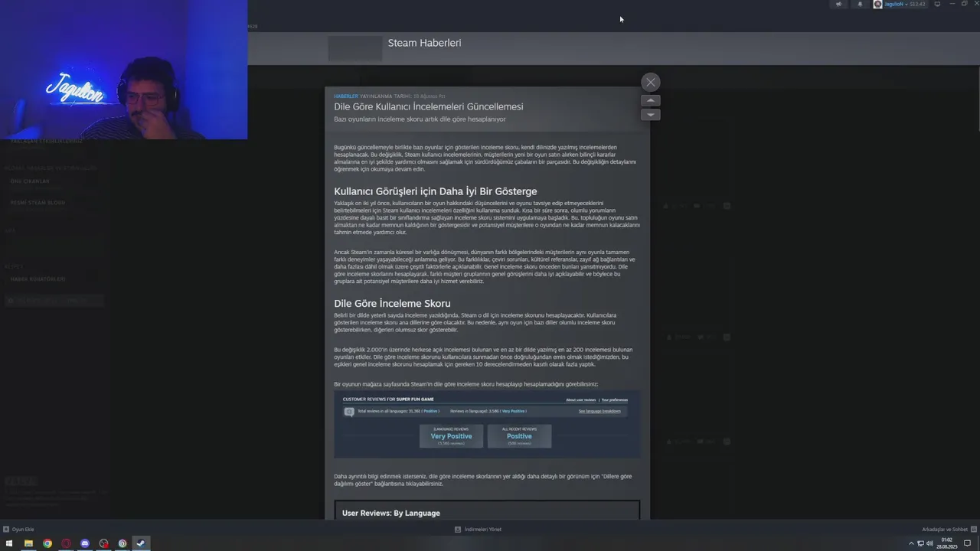Enter Big Picture mode via monitor icon
Viewport: 980px width, 551px height.
pos(937,4)
